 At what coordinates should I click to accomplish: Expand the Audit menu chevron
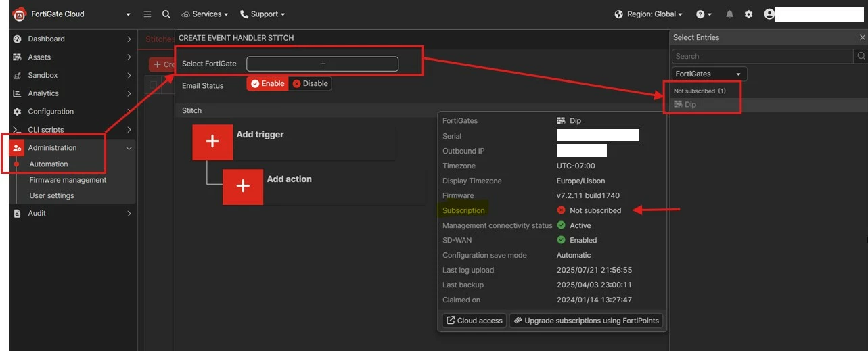click(x=129, y=214)
